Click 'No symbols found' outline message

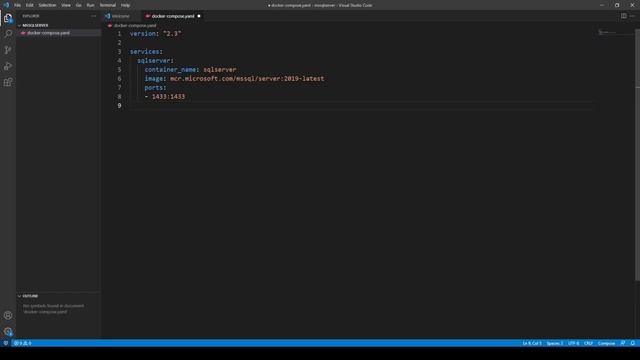pos(53,309)
